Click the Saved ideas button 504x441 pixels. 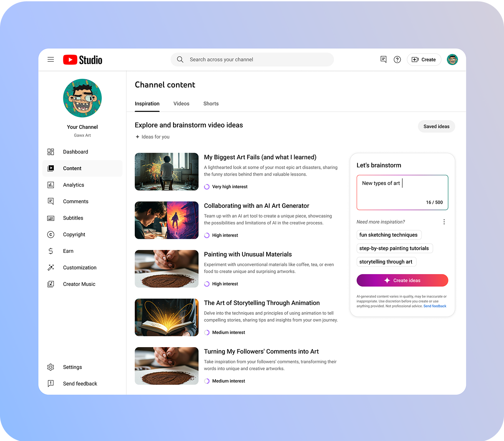click(436, 126)
